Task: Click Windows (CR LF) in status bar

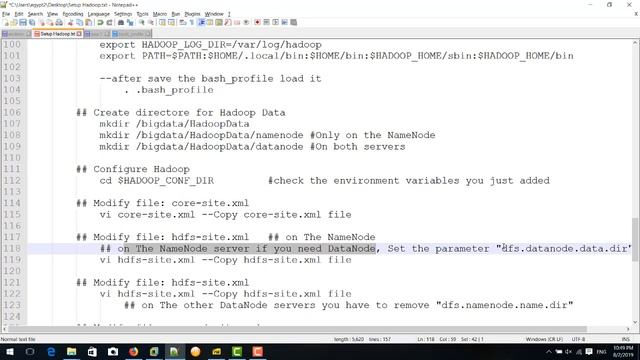Action: (544, 339)
